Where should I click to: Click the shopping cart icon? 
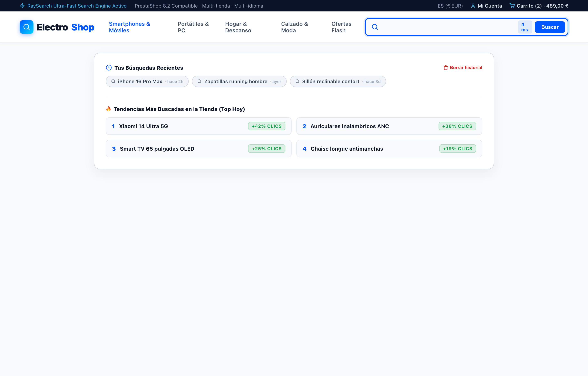coord(512,6)
